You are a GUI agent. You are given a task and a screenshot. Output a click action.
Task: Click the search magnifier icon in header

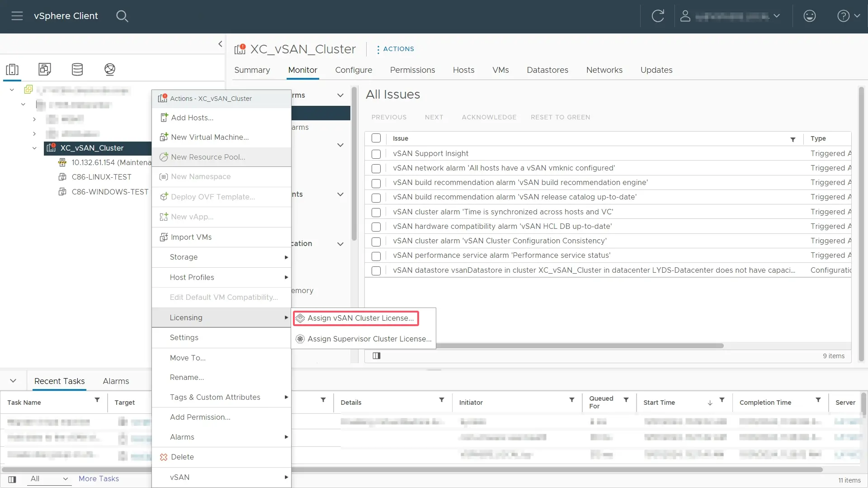click(122, 16)
